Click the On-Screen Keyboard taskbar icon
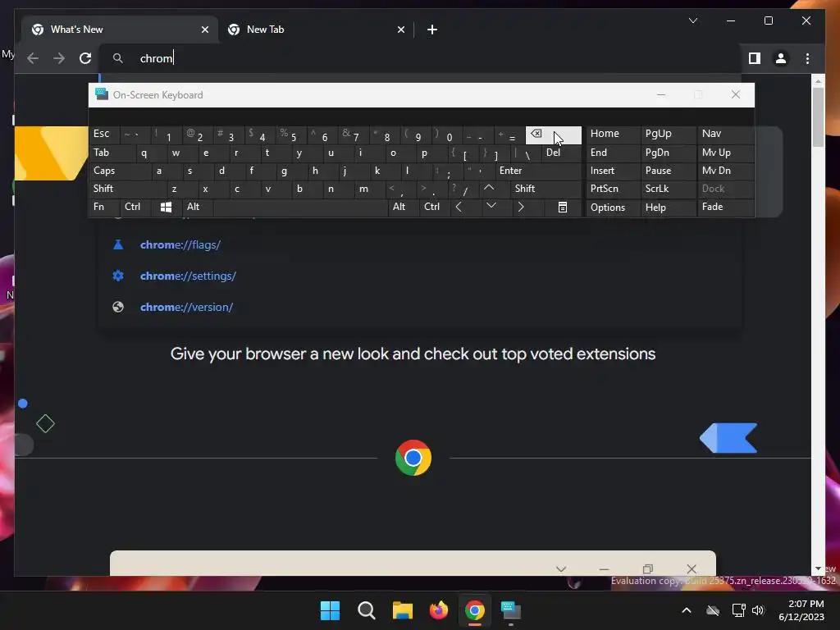840x630 pixels. click(x=510, y=610)
